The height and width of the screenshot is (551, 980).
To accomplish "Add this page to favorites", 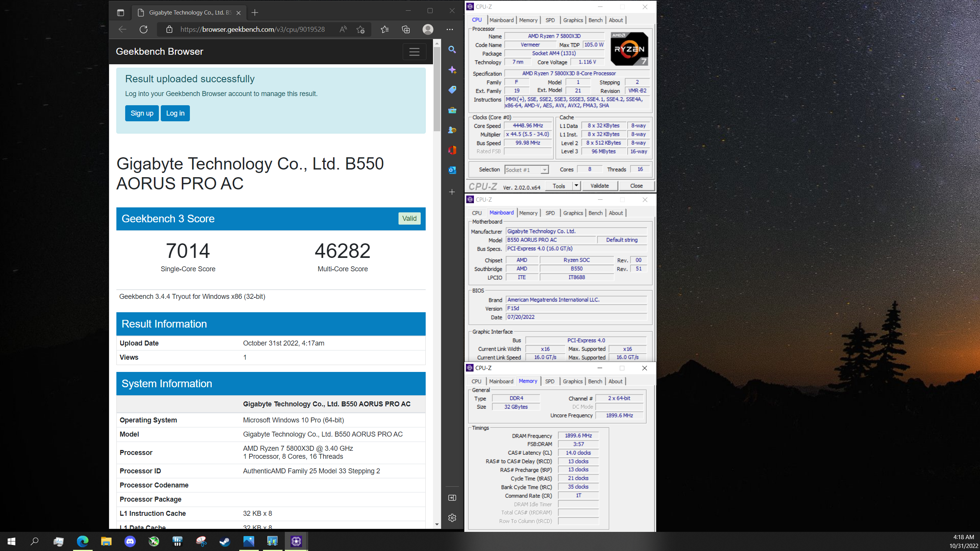I will pyautogui.click(x=361, y=29).
